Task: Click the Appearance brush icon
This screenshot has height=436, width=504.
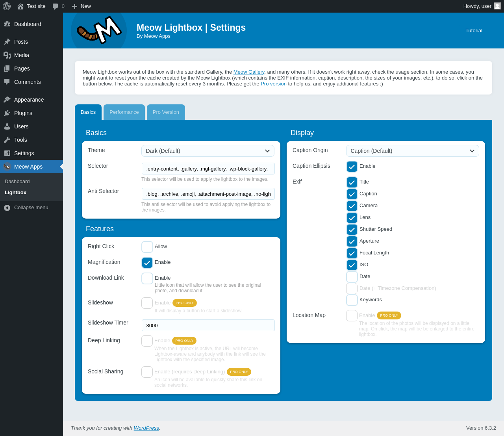Action: 7,100
